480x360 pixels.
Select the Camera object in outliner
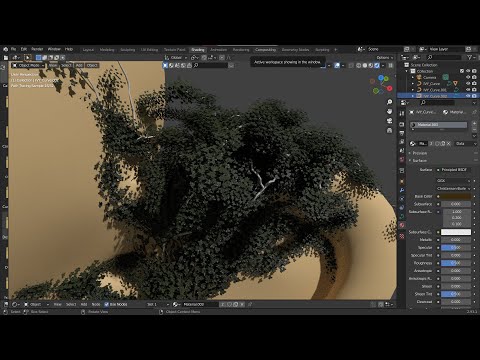pyautogui.click(x=429, y=77)
